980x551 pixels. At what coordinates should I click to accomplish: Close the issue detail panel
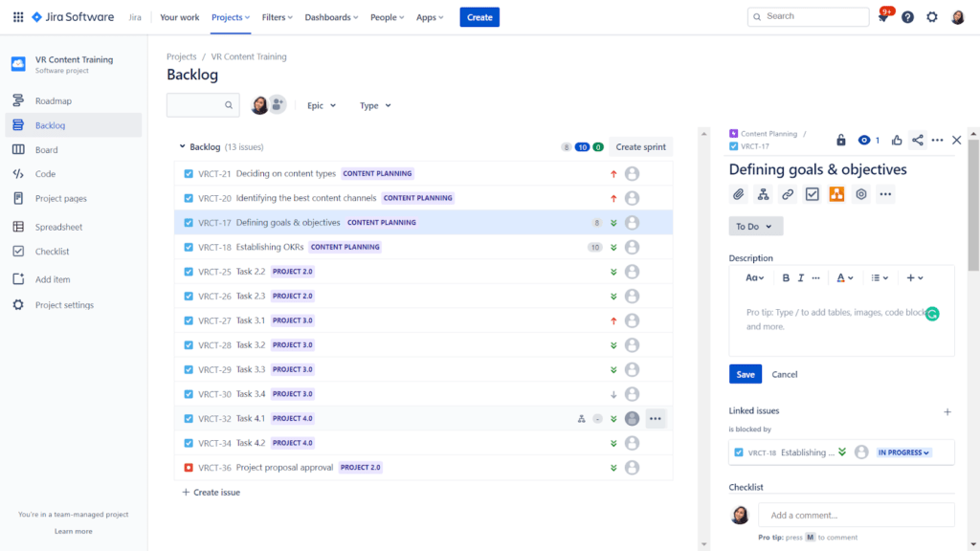point(957,140)
